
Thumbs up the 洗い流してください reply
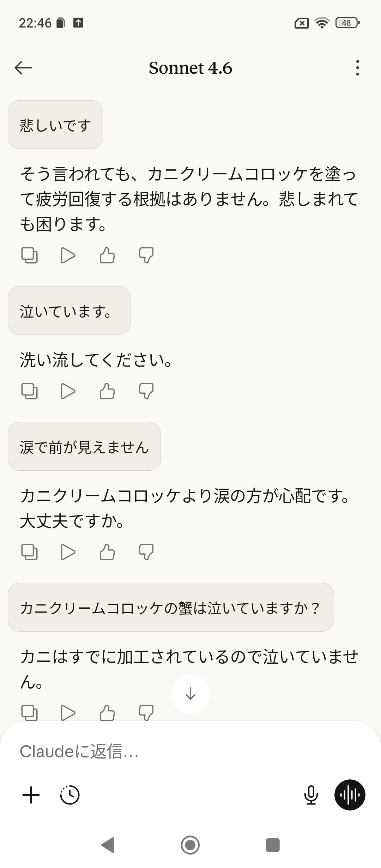[x=107, y=391]
